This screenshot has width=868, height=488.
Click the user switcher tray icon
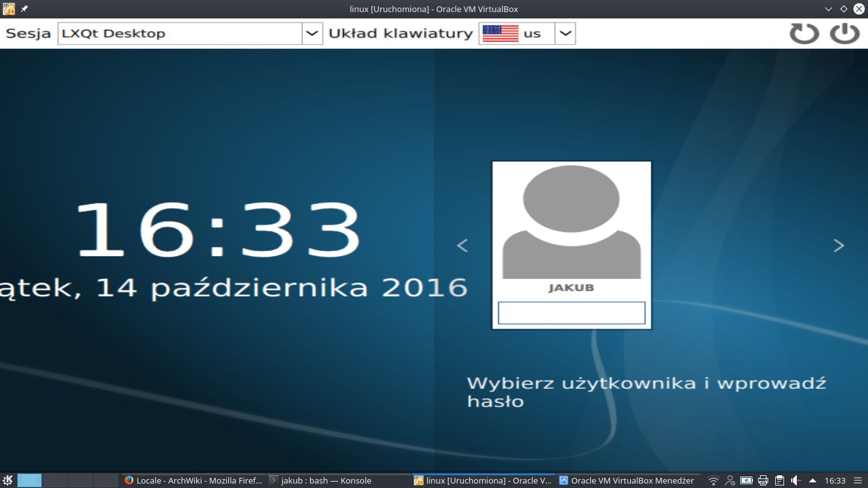(x=730, y=480)
